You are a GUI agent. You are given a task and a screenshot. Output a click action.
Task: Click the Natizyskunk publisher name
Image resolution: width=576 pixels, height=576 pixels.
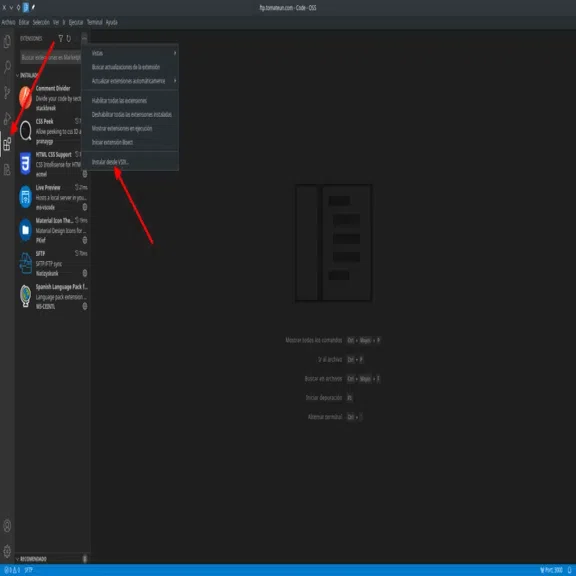[x=47, y=273]
